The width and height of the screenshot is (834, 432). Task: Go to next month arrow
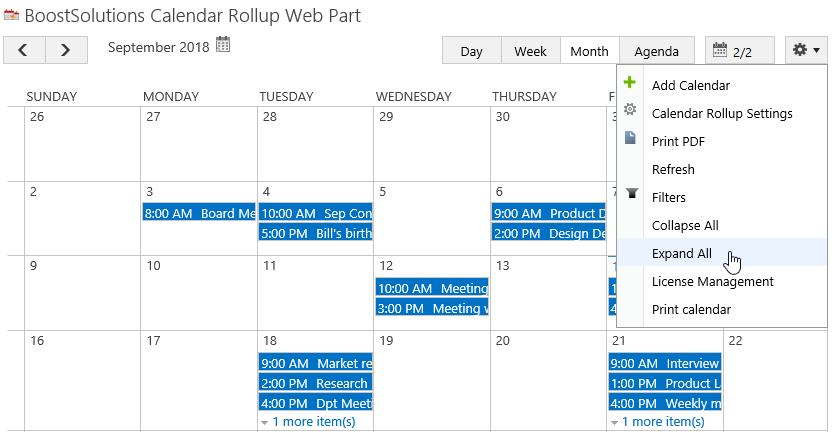[x=66, y=50]
